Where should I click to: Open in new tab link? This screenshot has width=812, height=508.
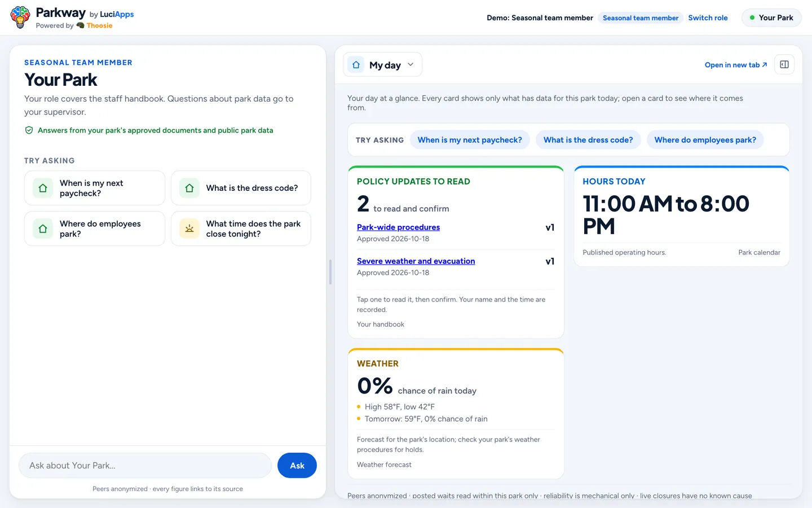736,65
